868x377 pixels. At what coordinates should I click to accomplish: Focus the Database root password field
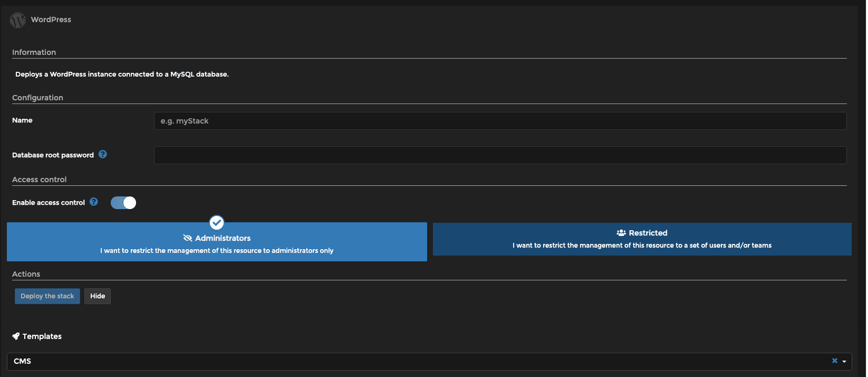tap(500, 155)
